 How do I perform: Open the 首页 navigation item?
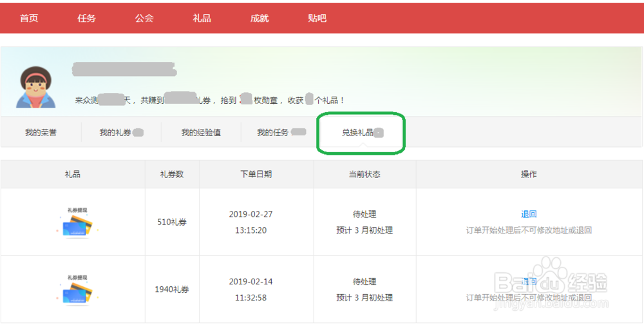point(29,18)
